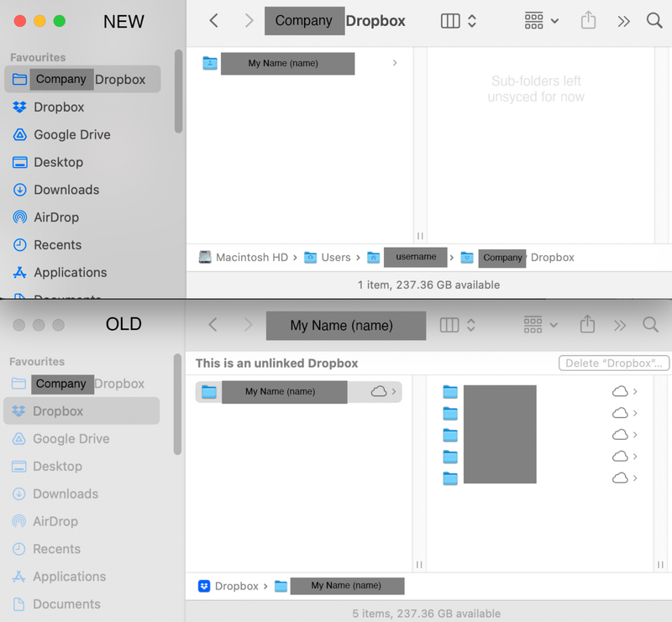This screenshot has width=672, height=622.
Task: Open Applications in OLD window sidebar
Action: coord(70,577)
